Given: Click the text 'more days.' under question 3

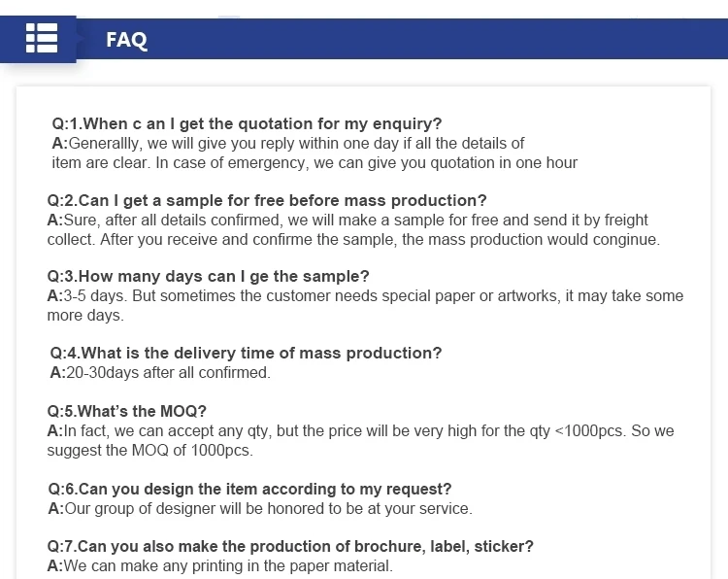Looking at the screenshot, I should tap(85, 315).
